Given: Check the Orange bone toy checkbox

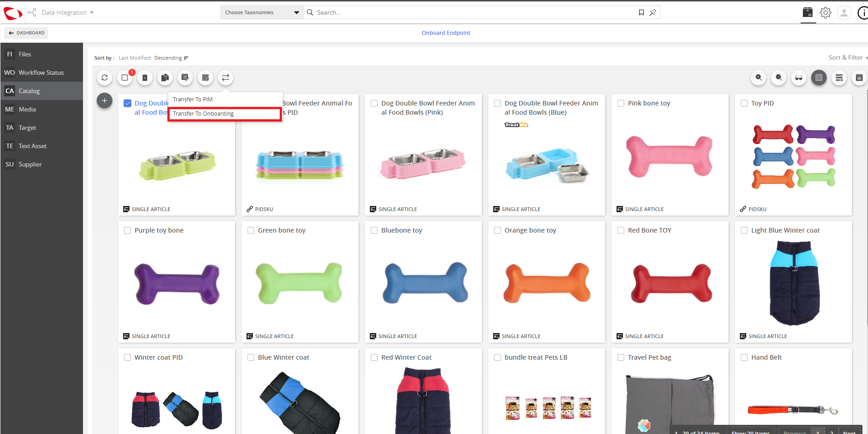Looking at the screenshot, I should (x=498, y=230).
